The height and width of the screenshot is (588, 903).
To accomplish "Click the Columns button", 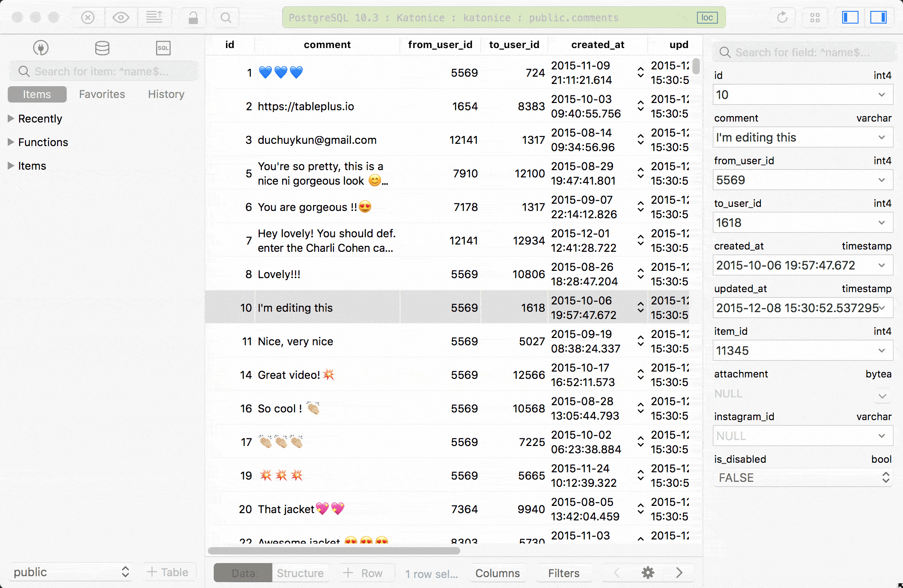I will coord(497,573).
